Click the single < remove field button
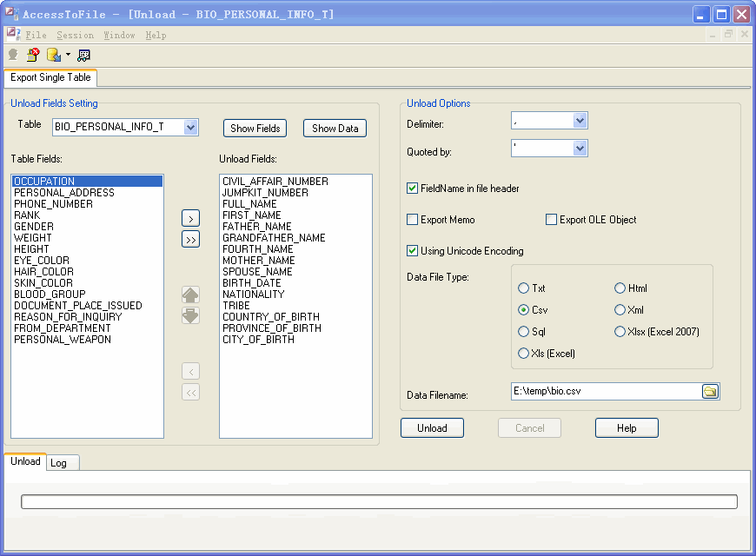This screenshot has height=556, width=756. pos(191,371)
